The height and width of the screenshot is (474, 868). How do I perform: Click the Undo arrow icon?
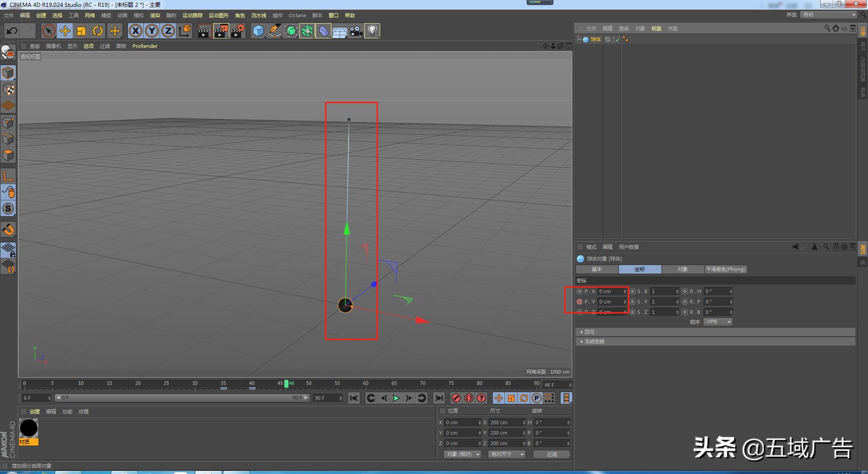click(x=12, y=31)
